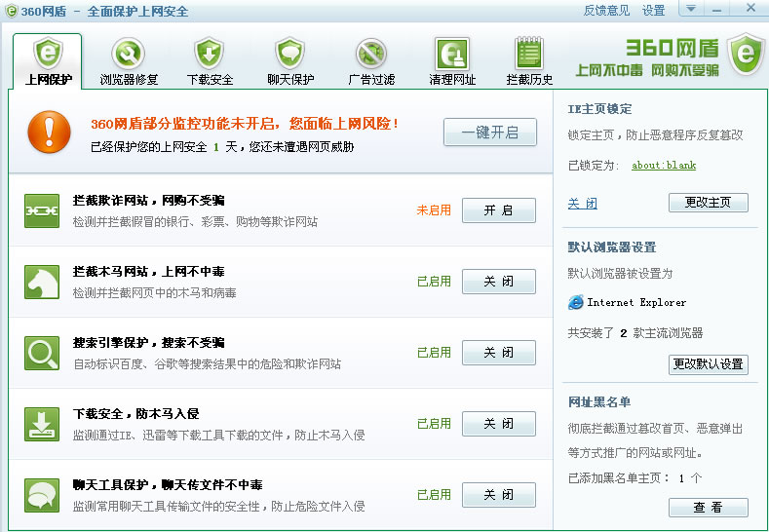
Task: Click the green horse trojan-blocking icon
Action: click(x=42, y=282)
